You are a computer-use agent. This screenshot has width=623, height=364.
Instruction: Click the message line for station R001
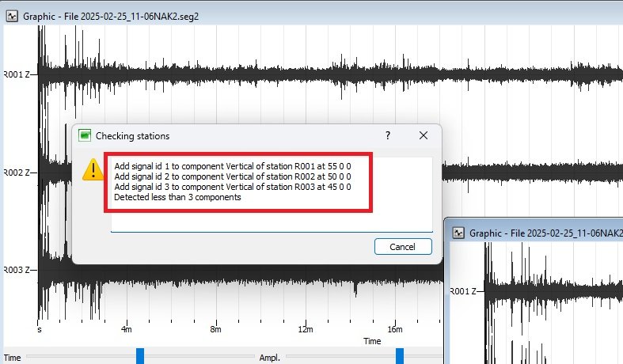233,166
